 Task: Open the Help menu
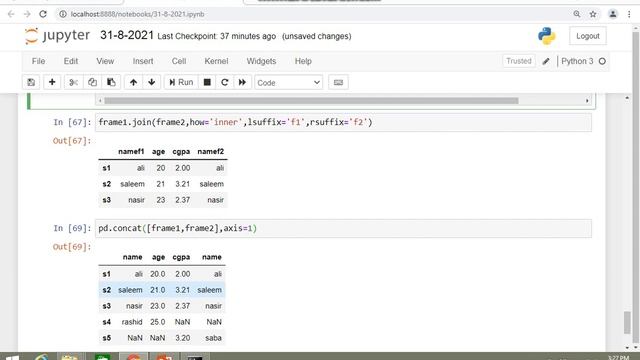pyautogui.click(x=303, y=61)
